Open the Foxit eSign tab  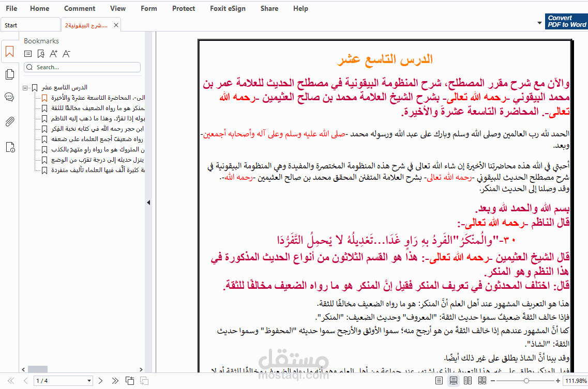(228, 8)
